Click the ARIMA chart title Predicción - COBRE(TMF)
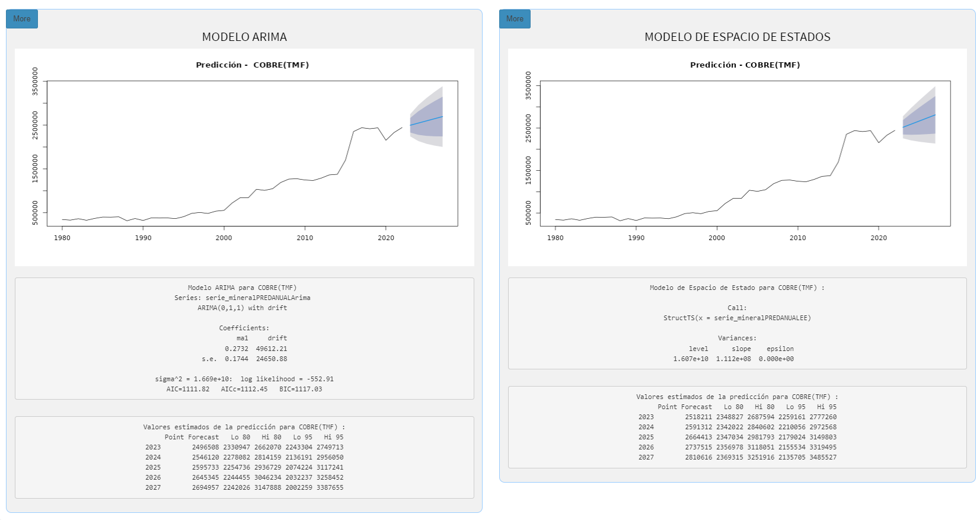This screenshot has height=520, width=980. pyautogui.click(x=253, y=65)
